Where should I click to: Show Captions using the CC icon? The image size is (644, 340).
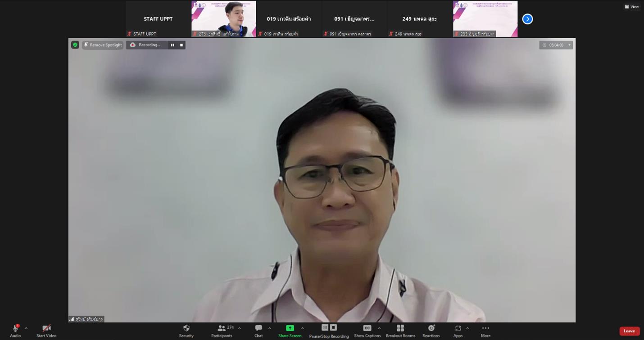367,328
